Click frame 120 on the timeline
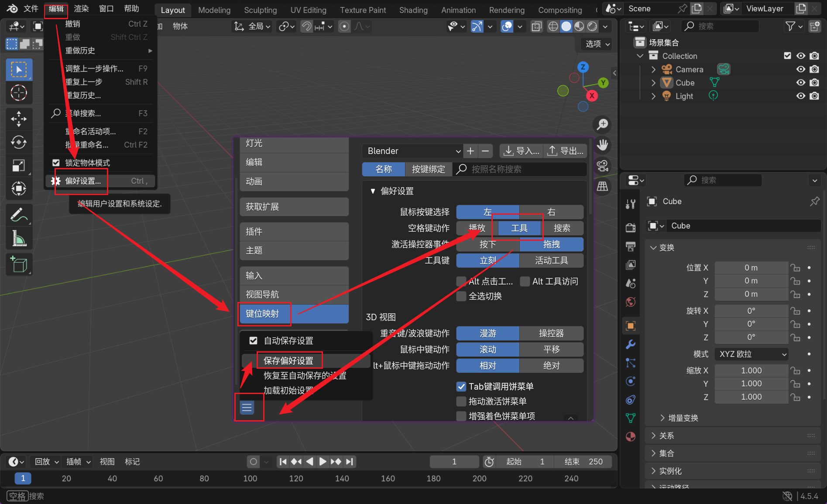827x504 pixels. coord(296,478)
